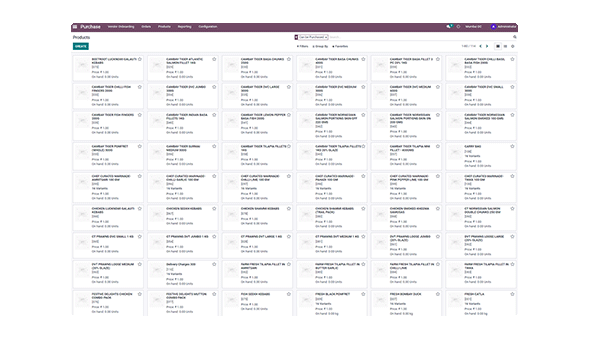
Task: Click the activities clock icon
Action: pyautogui.click(x=458, y=27)
